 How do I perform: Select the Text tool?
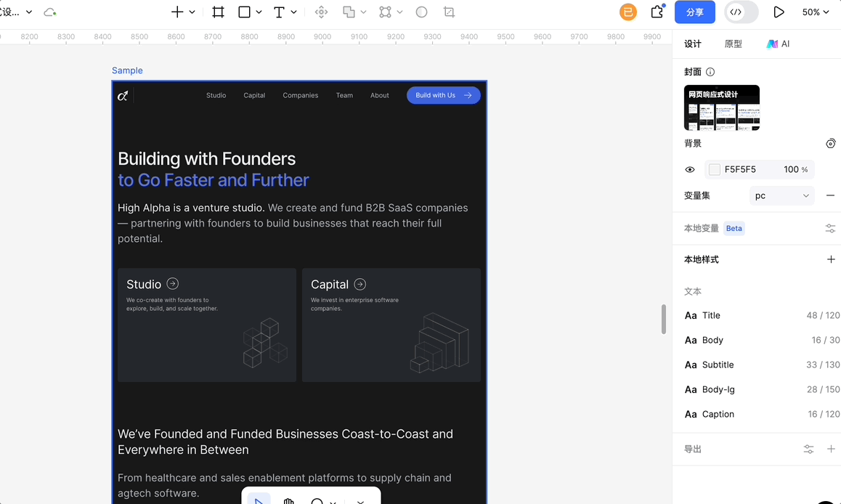tap(279, 12)
